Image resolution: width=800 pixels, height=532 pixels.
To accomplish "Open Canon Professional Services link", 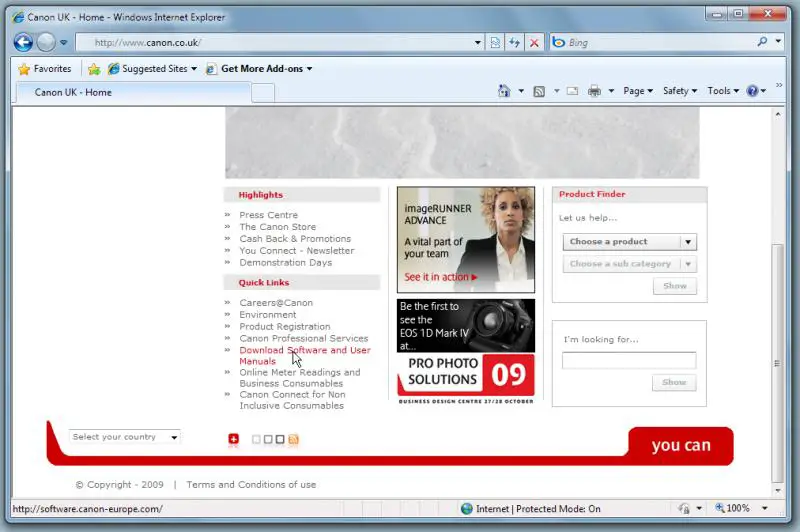I will pyautogui.click(x=304, y=339).
